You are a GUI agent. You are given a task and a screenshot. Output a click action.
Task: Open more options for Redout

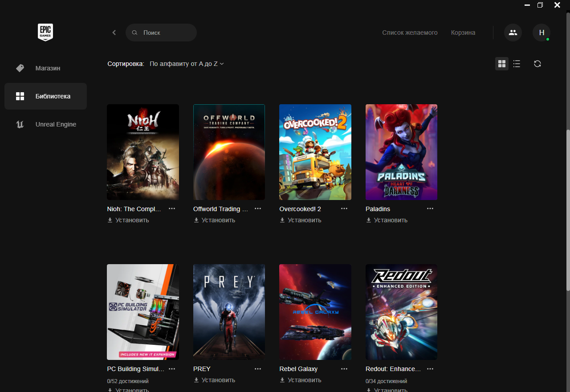pyautogui.click(x=430, y=369)
